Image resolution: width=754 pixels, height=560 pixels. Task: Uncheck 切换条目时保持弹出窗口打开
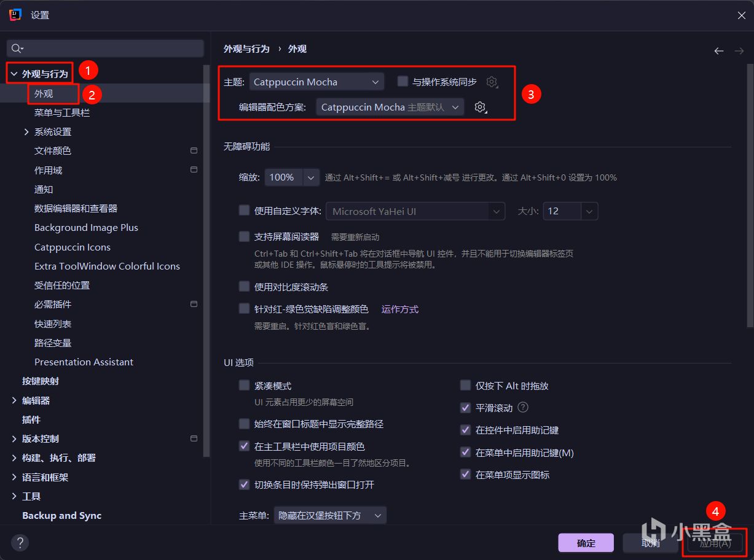(244, 484)
